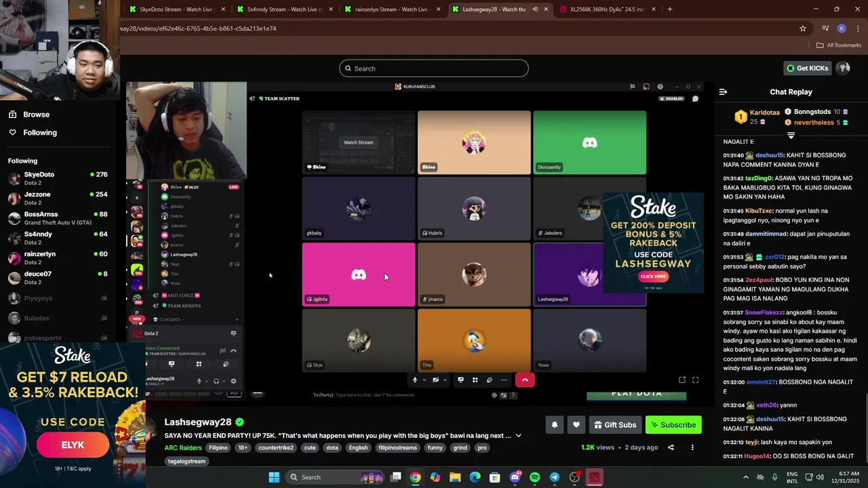Open File Explorer from the taskbar

[455, 477]
